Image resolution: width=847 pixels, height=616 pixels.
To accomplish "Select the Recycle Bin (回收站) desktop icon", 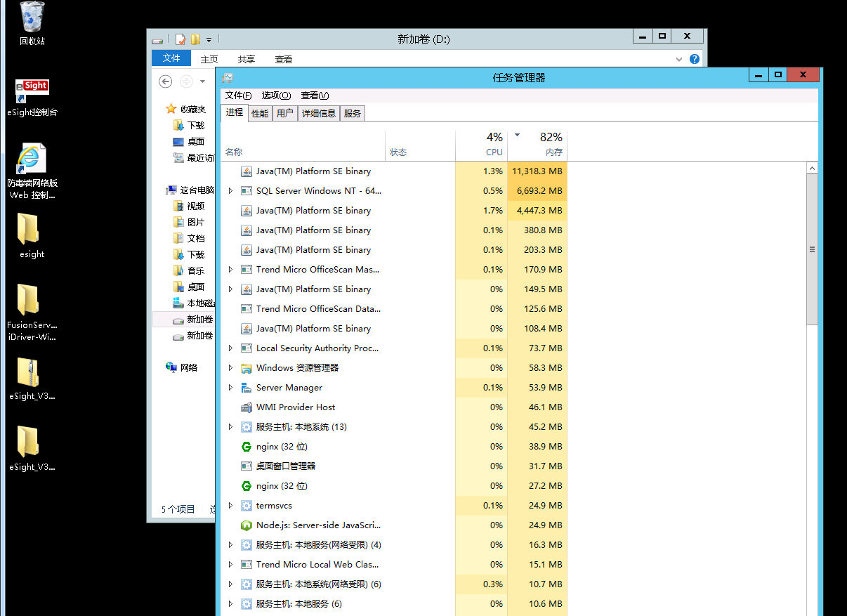I will tap(32, 23).
